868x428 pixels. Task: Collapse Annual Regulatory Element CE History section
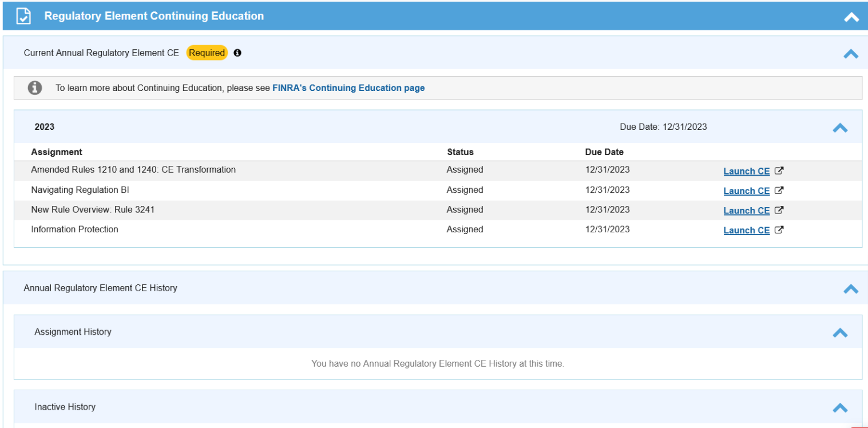pyautogui.click(x=850, y=289)
